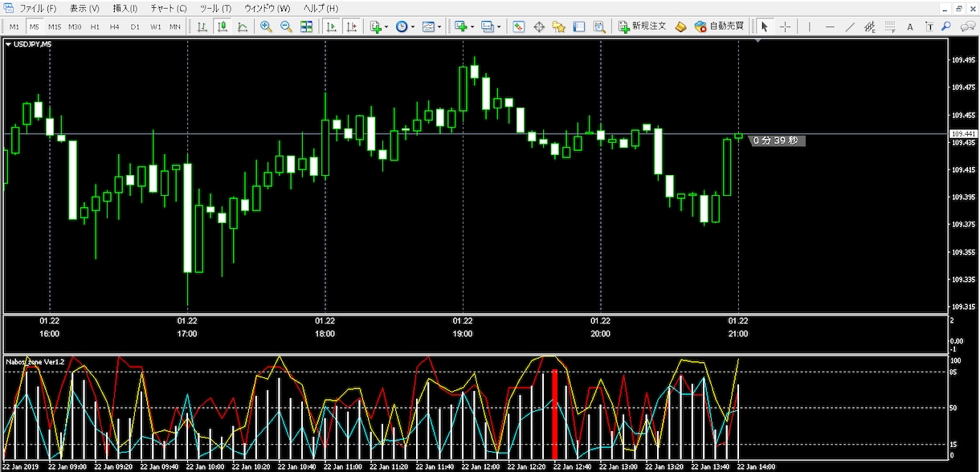Select the crosshair cursor tool
Image resolution: width=980 pixels, height=472 pixels.
click(785, 26)
